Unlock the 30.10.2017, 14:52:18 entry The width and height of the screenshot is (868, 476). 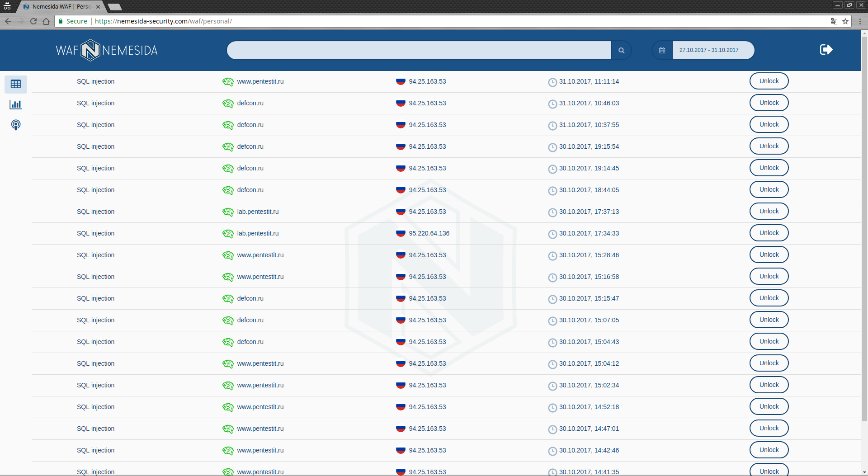[769, 406]
